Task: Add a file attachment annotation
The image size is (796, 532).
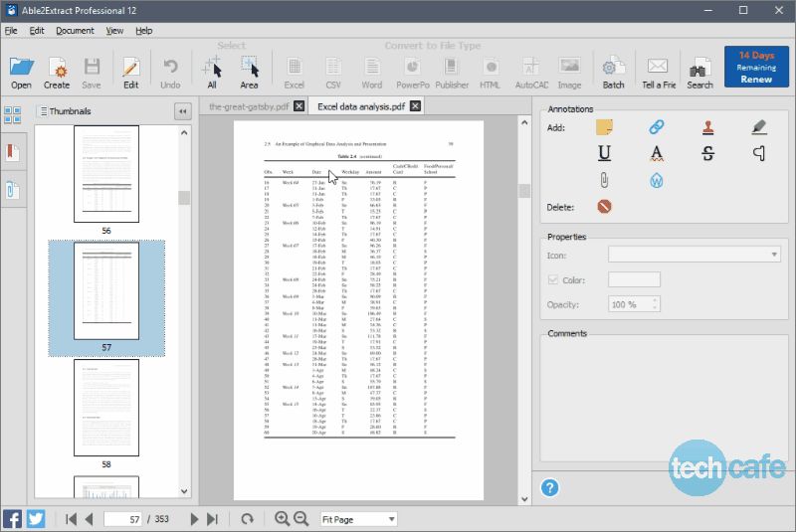Action: click(604, 180)
